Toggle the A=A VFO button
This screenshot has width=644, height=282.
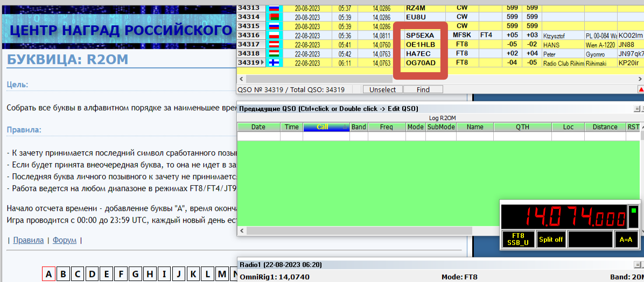[626, 239]
